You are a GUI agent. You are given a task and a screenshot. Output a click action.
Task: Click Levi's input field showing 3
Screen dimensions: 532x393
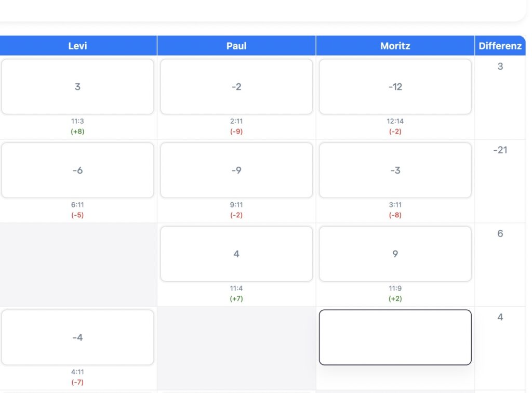click(77, 87)
